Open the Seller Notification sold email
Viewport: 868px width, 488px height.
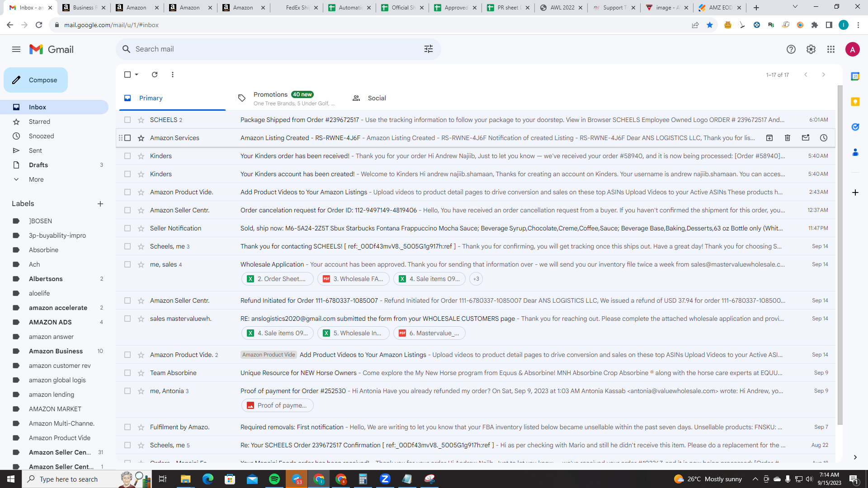476,228
